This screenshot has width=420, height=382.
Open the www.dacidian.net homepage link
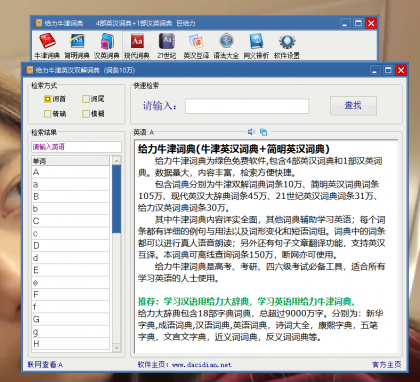201,365
